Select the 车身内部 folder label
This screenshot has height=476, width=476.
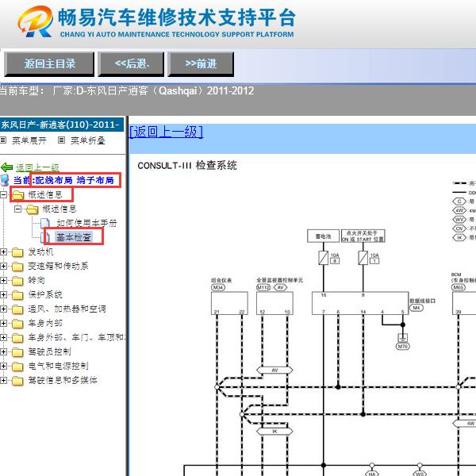click(45, 324)
